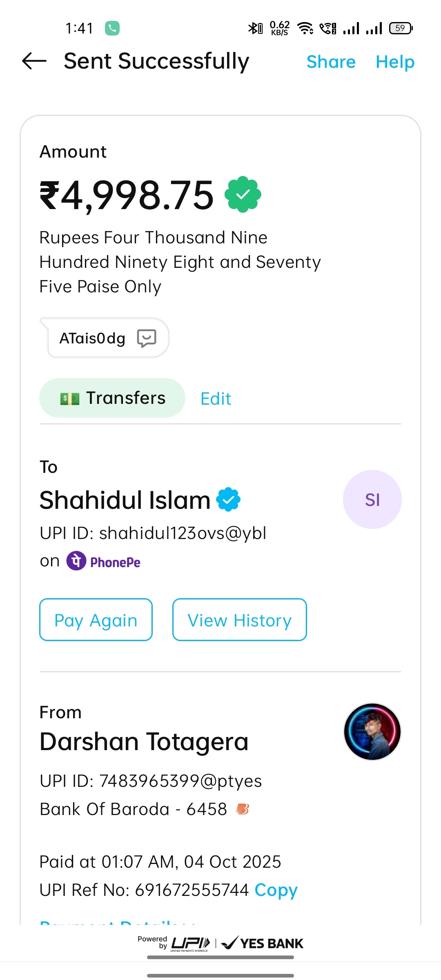Tap the Share link
Viewport: 441px width, 980px height.
tap(331, 62)
